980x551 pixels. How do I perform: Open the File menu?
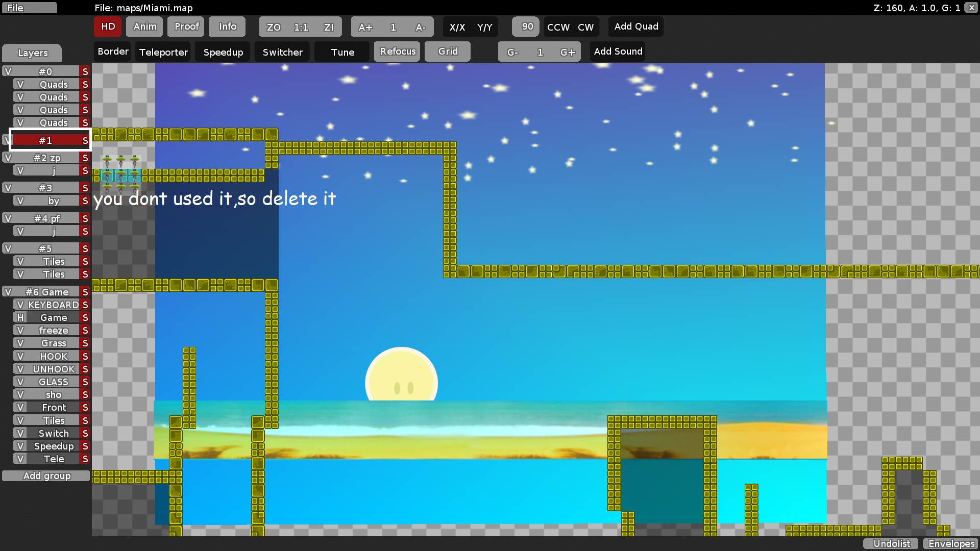click(x=29, y=8)
